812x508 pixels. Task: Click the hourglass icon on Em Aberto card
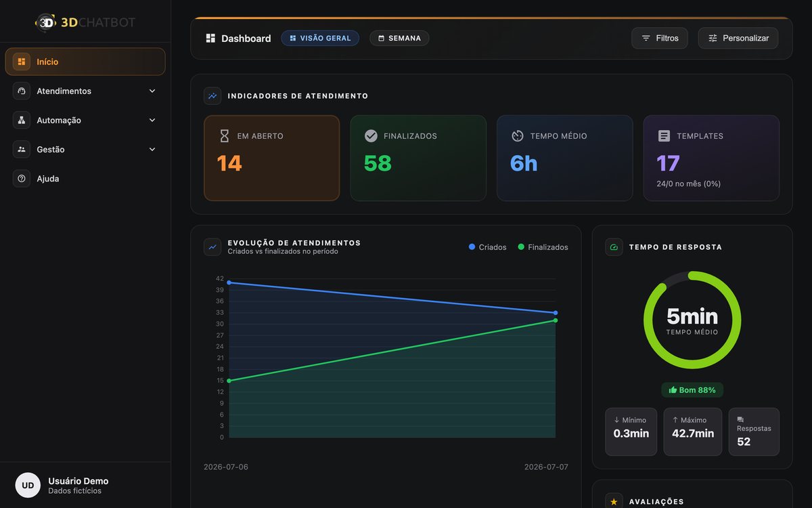click(x=225, y=136)
